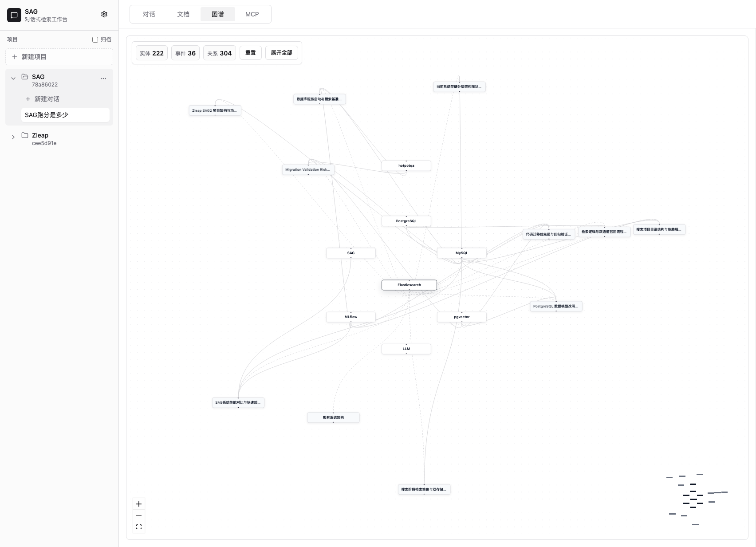
Task: Click the 关系 304 count
Action: 220,53
